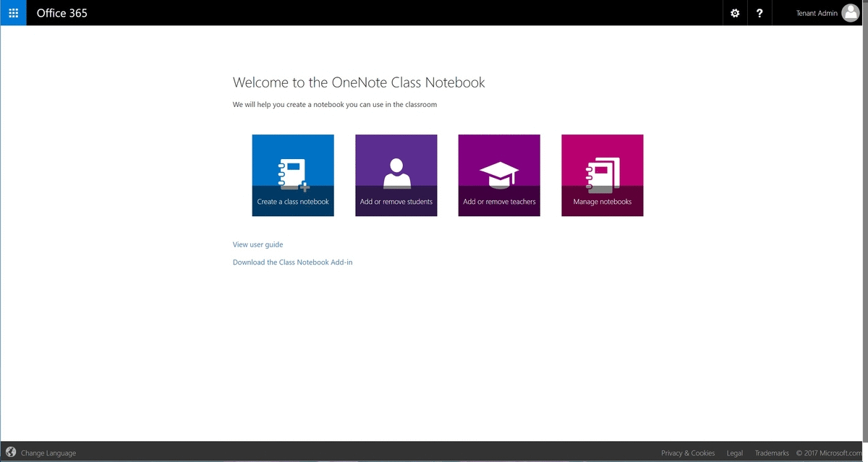Screen dimensions: 868x462
Task: Click the © 2017 Microsoft.com footer text
Action: pos(829,453)
